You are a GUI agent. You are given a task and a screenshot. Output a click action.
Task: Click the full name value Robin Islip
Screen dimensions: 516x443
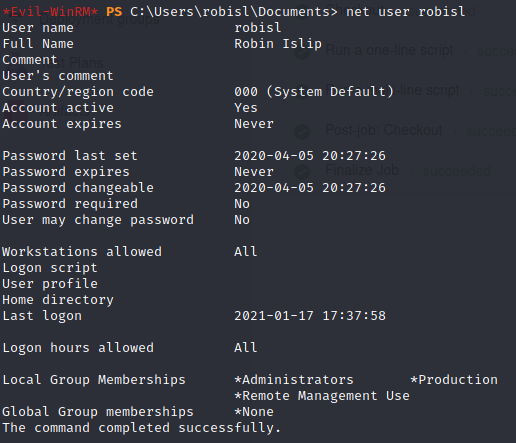click(x=278, y=44)
